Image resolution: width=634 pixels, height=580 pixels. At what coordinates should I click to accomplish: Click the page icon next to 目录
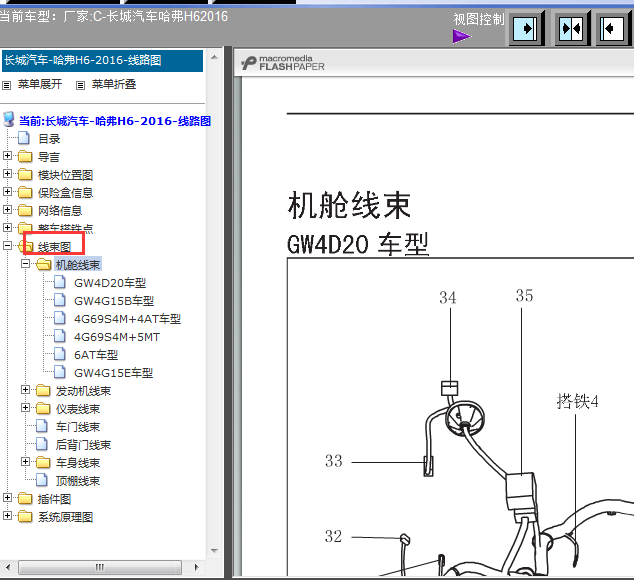pos(24,138)
